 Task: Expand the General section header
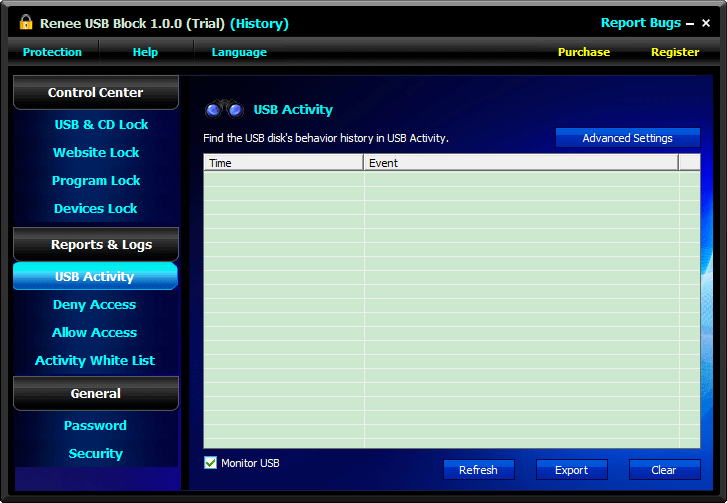pos(95,394)
